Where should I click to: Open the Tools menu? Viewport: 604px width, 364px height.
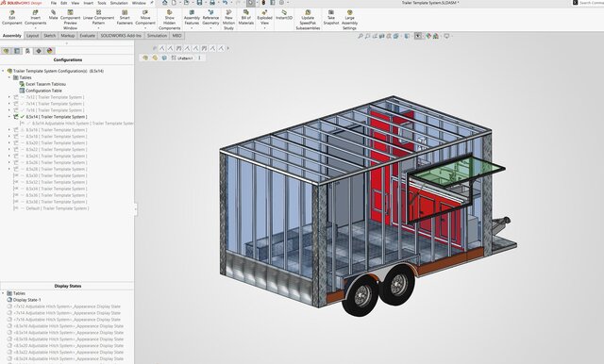[102, 3]
